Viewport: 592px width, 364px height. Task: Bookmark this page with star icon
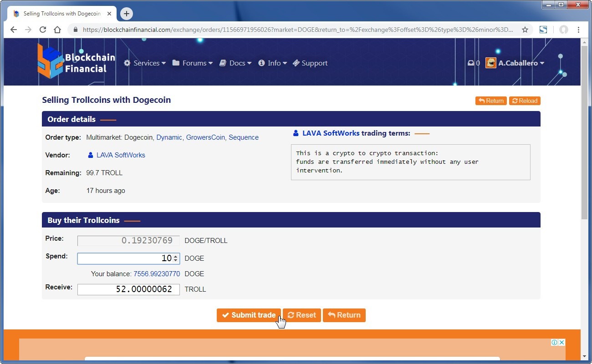525,30
